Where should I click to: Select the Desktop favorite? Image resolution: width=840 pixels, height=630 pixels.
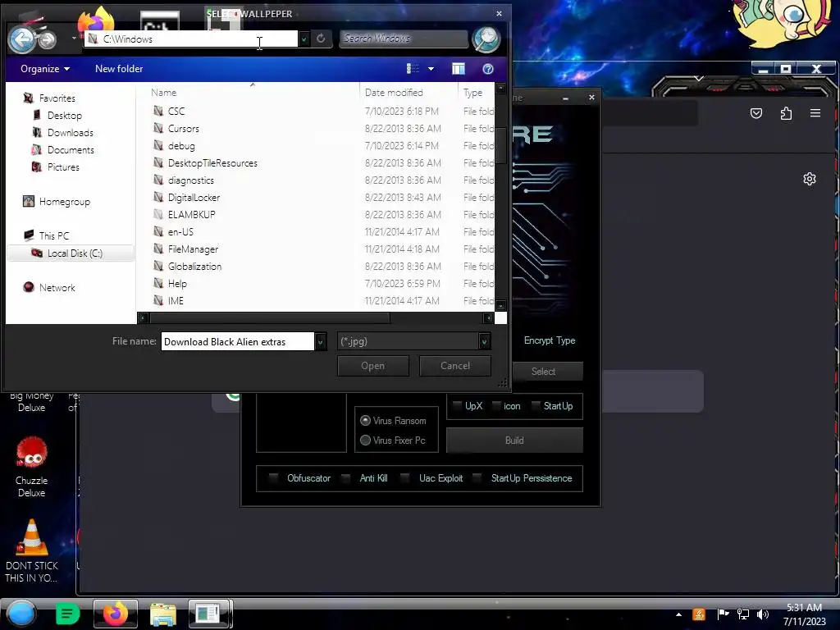(x=64, y=115)
